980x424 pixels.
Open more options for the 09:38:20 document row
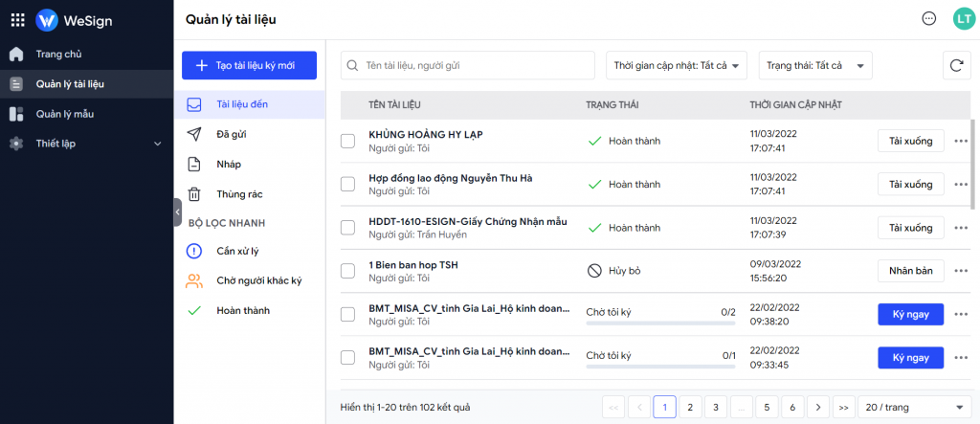[x=961, y=315]
